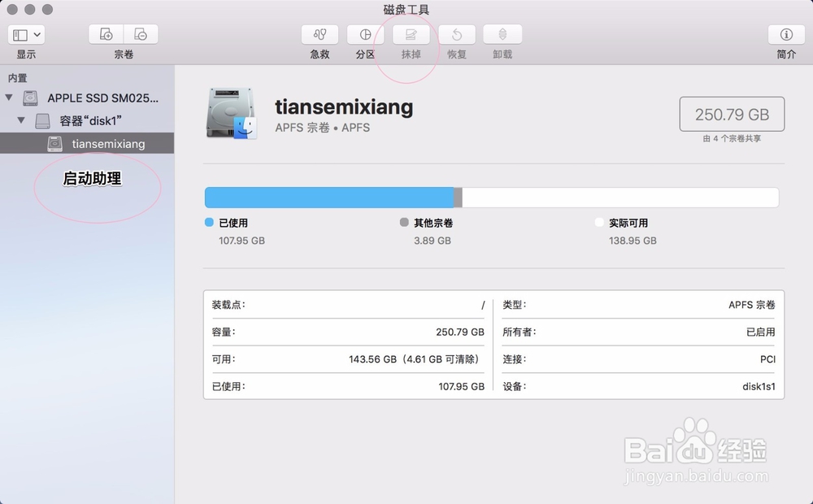Collapse the 容器"disk1" tree item
The height and width of the screenshot is (504, 813).
tap(20, 120)
